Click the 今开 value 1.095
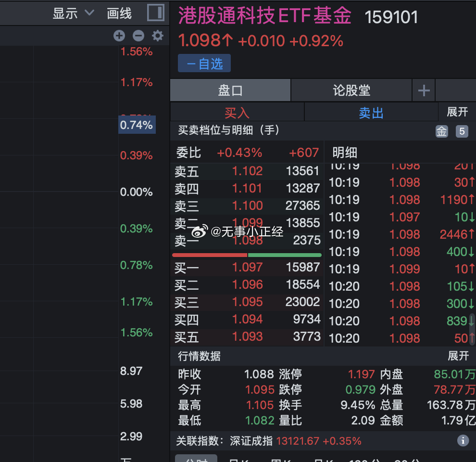Viewport: 476px width, 462px height. pos(260,390)
